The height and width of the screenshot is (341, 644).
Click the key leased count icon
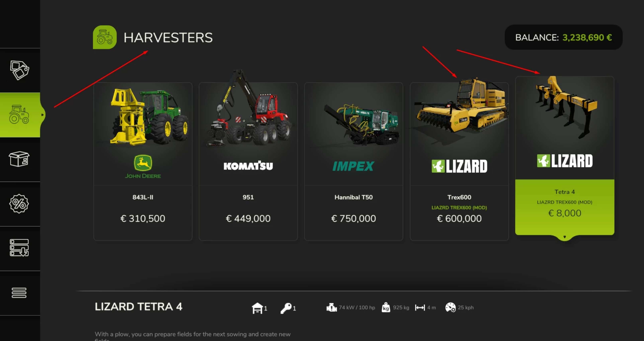tap(286, 308)
